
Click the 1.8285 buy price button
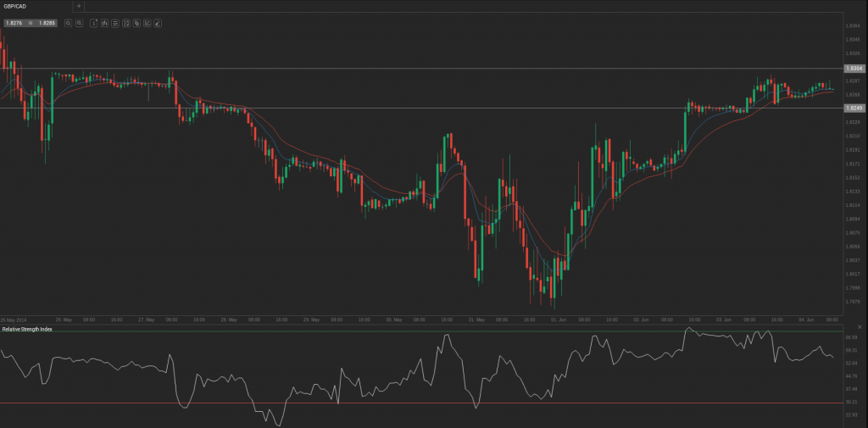(47, 23)
